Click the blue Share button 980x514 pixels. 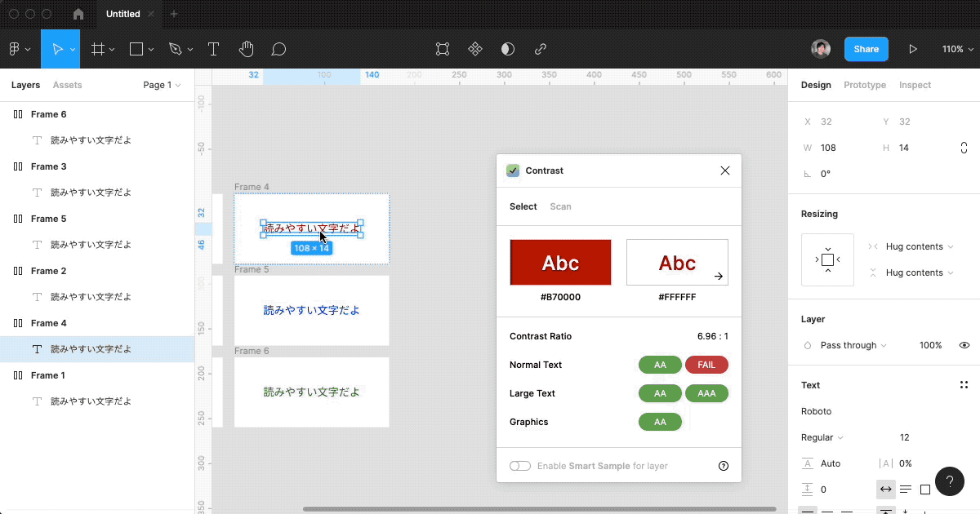[x=866, y=49]
